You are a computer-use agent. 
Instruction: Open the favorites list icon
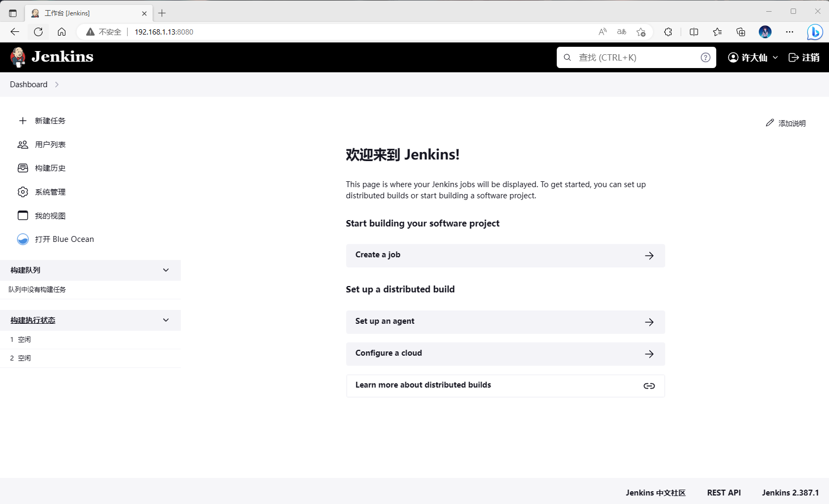pos(717,32)
